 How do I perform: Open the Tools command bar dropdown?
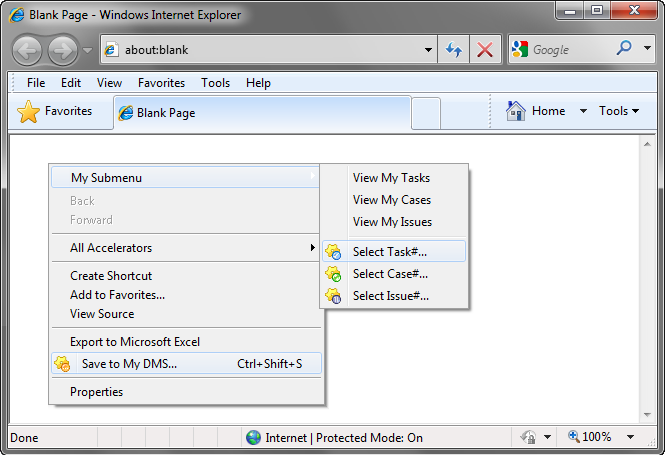(x=619, y=111)
